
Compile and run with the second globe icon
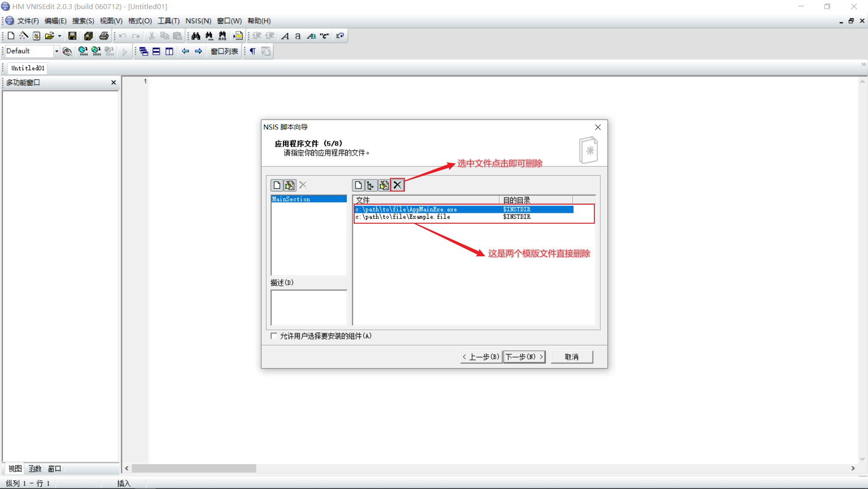(x=96, y=51)
